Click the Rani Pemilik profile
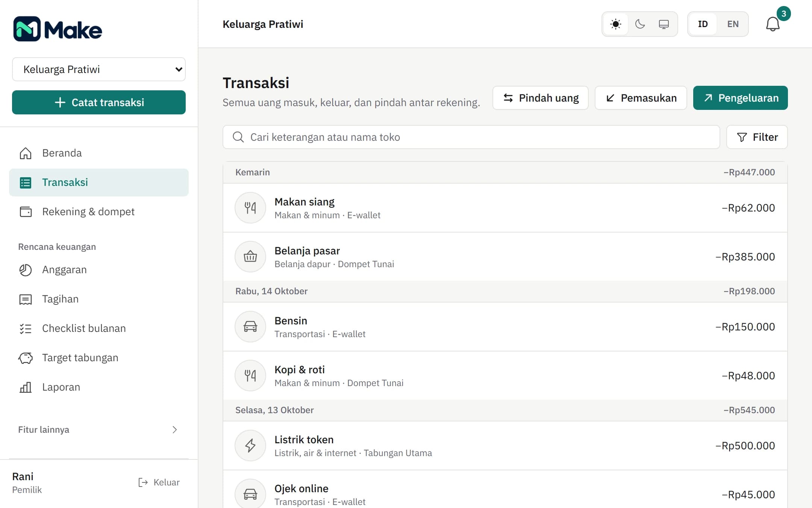The height and width of the screenshot is (508, 812). tap(27, 483)
